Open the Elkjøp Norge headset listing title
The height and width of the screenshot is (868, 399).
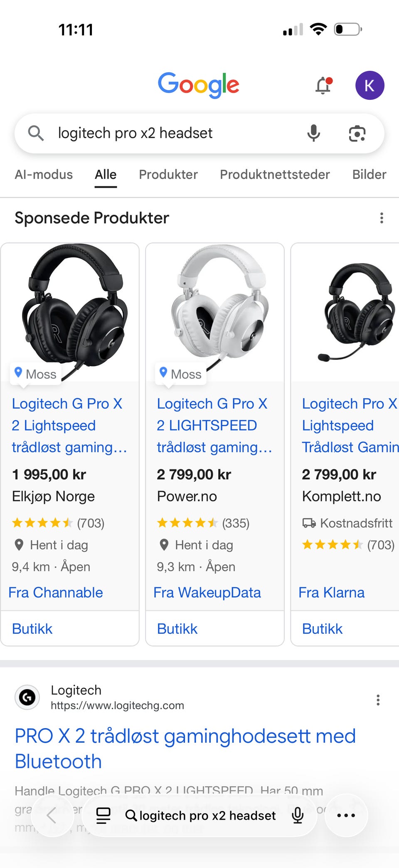pyautogui.click(x=69, y=425)
